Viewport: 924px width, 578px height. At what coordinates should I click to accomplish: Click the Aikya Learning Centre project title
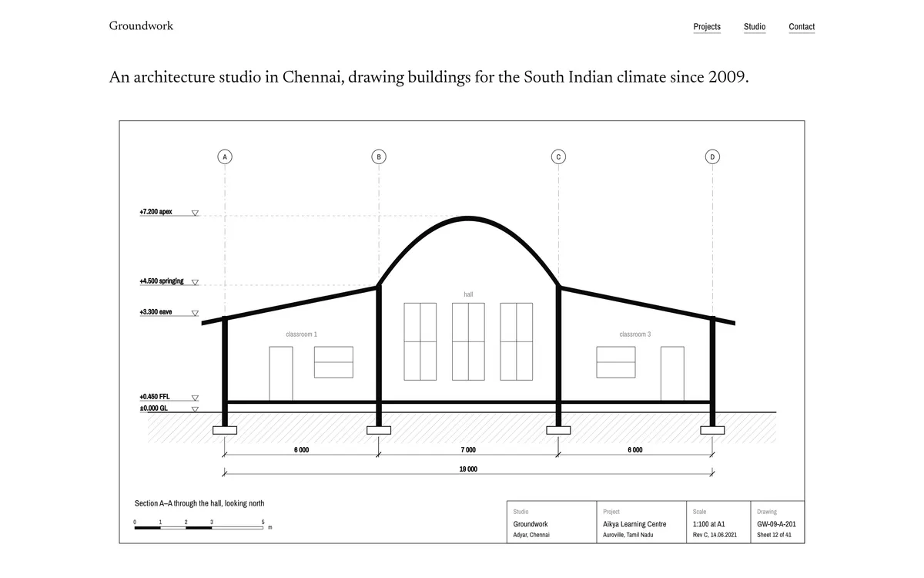[634, 524]
